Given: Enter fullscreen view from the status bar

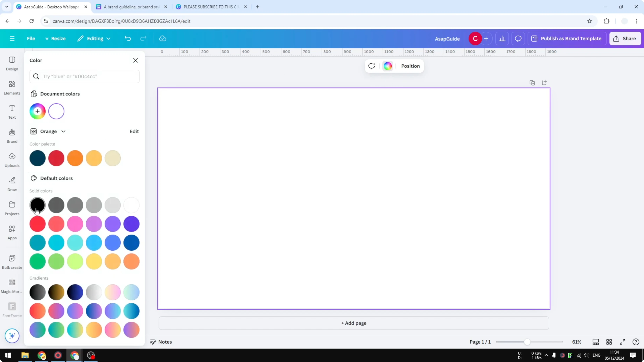Looking at the screenshot, I should 622,342.
